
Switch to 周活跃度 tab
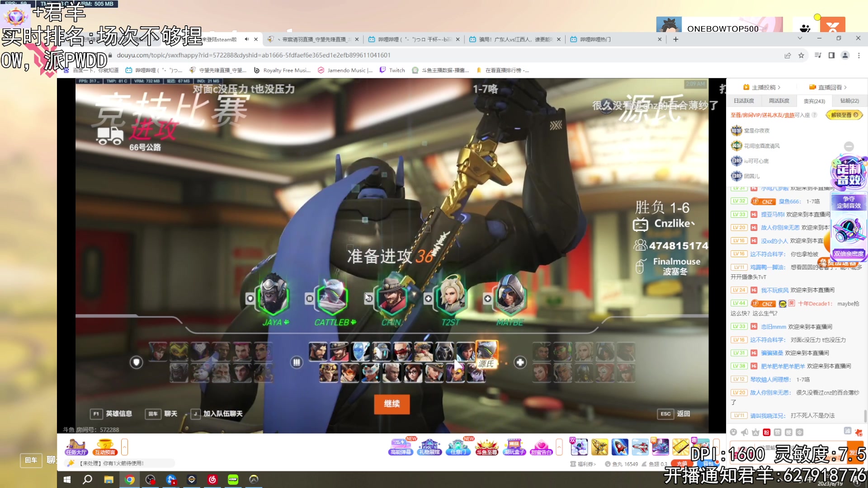coord(779,101)
